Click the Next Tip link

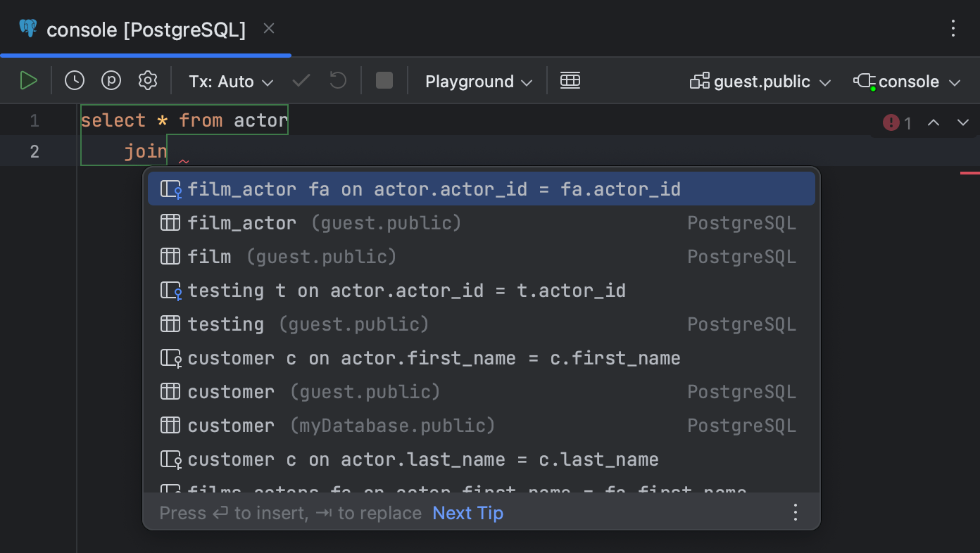467,513
